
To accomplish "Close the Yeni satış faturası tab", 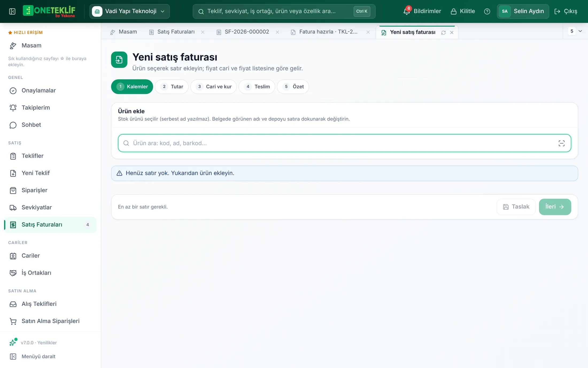I will [x=452, y=32].
